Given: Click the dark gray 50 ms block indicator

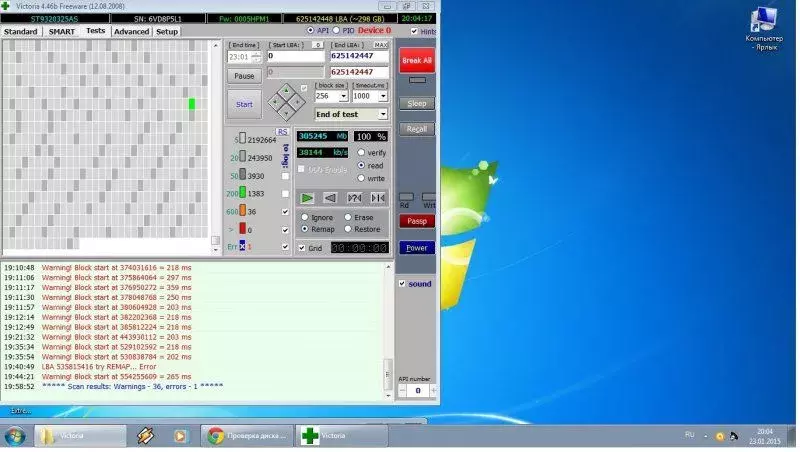Looking at the screenshot, I should [243, 174].
